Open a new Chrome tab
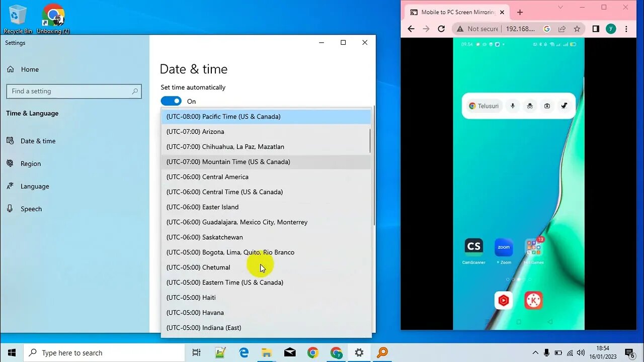 point(520,12)
